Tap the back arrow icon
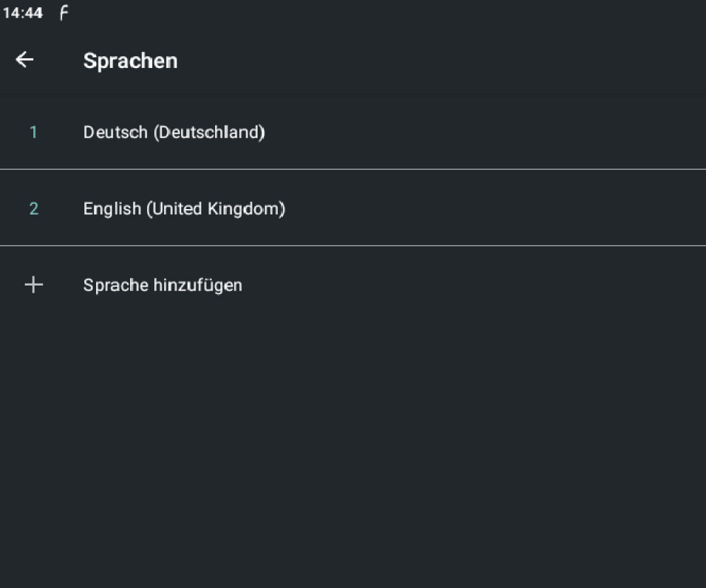Image resolution: width=706 pixels, height=588 pixels. 24,60
